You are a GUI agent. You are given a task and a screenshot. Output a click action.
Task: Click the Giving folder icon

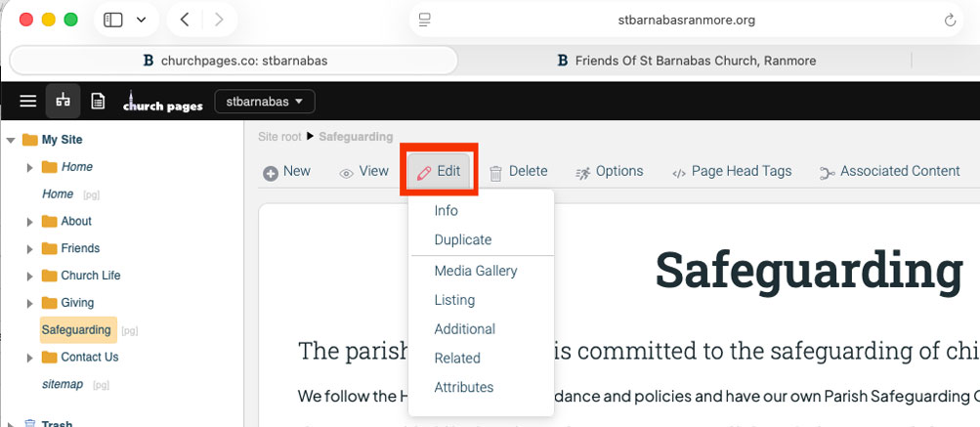tap(50, 303)
